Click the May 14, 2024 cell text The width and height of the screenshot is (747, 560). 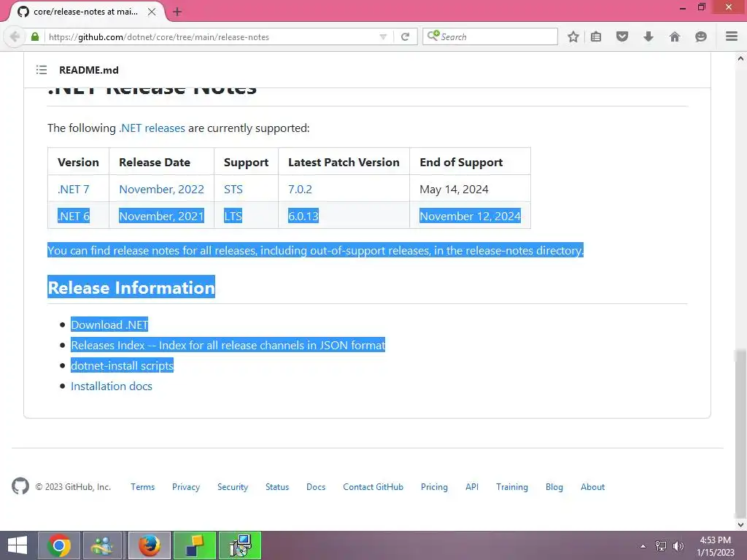[454, 189]
